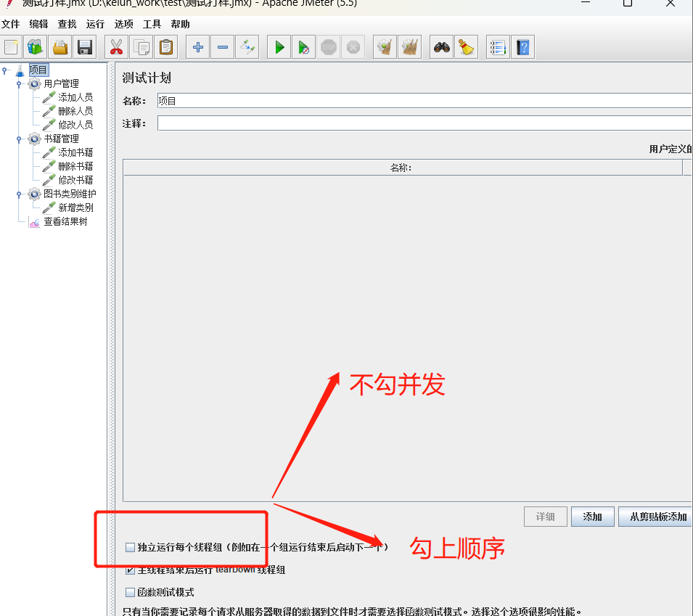This screenshot has width=693, height=616.
Task: Select 新增类别 sampler in tree
Action: click(75, 208)
